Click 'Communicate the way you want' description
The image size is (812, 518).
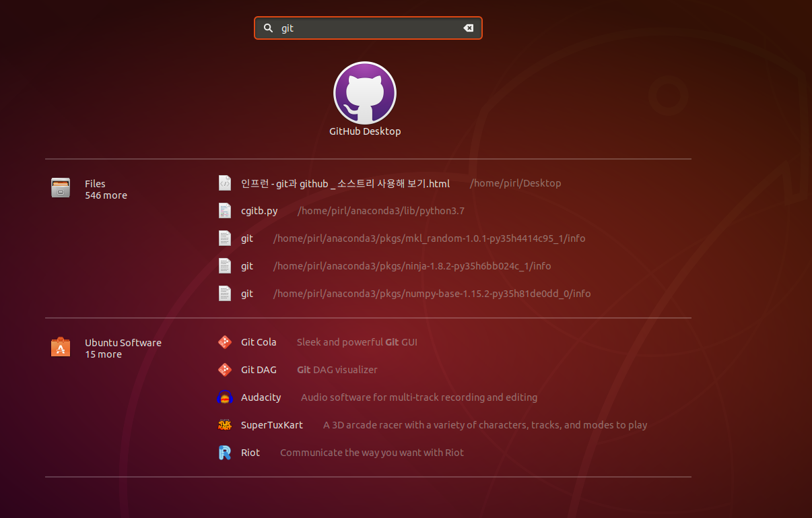tap(372, 453)
